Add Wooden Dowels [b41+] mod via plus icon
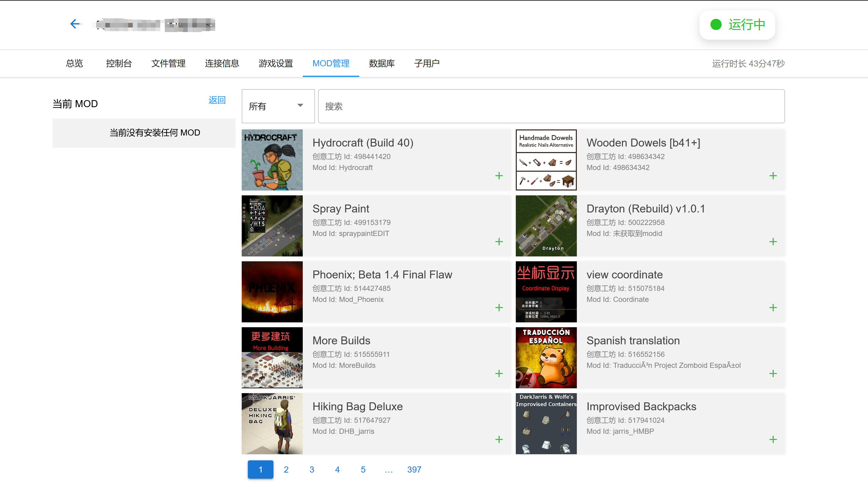Viewport: 868px width, 493px height. click(x=773, y=176)
